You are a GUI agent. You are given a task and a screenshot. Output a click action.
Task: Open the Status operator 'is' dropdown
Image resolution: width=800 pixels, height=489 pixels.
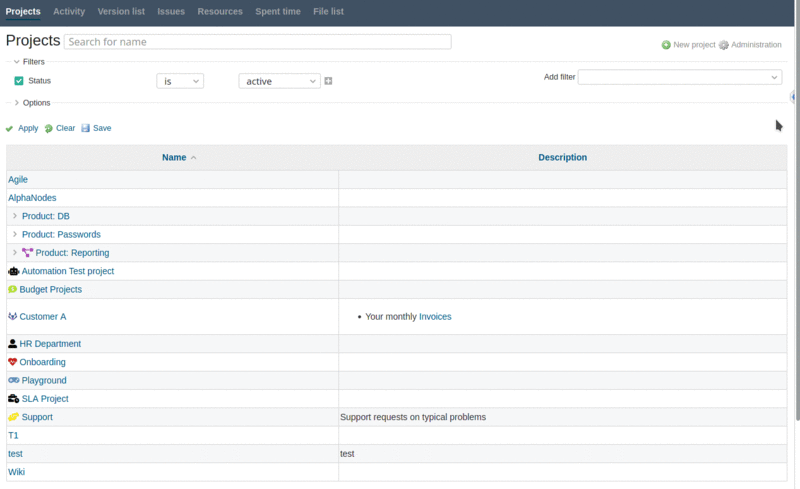(x=180, y=81)
